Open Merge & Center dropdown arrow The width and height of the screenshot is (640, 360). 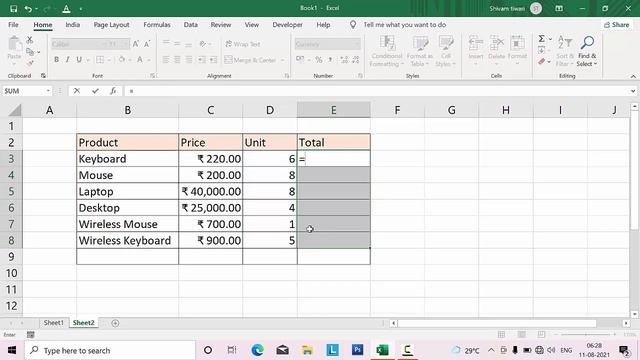tap(282, 60)
